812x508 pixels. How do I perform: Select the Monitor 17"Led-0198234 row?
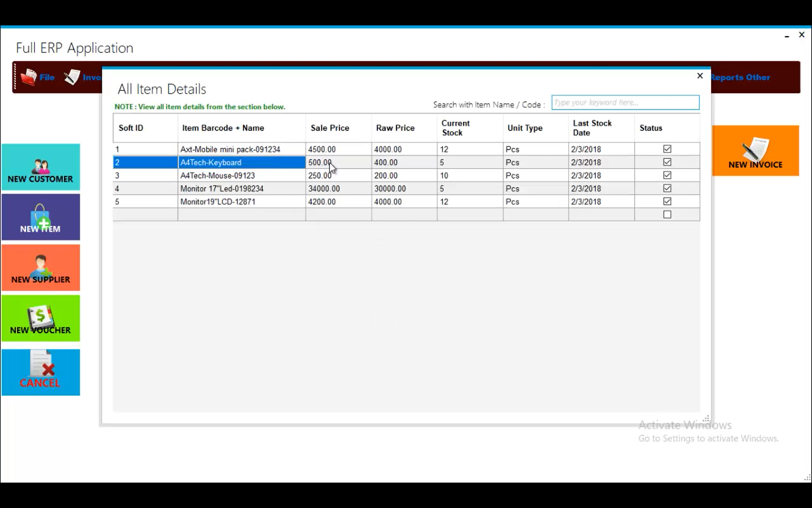242,189
